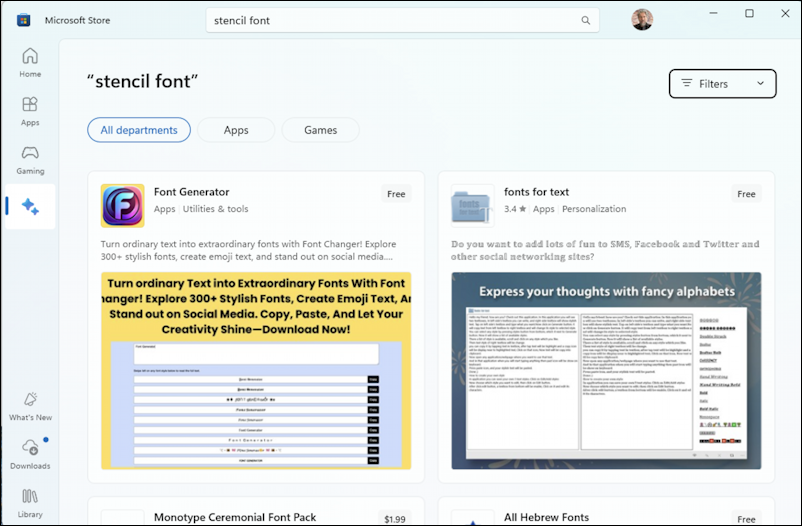Open the Gaming section in sidebar

coord(30,159)
